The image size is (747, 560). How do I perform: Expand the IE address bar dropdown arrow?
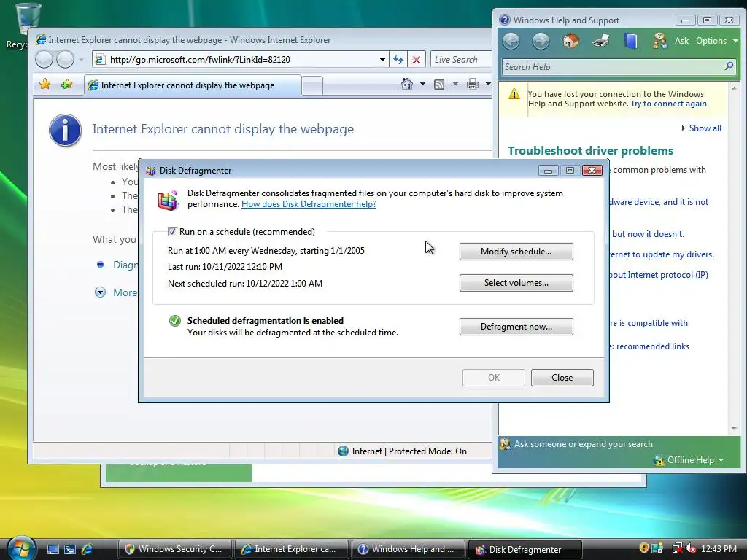(382, 60)
